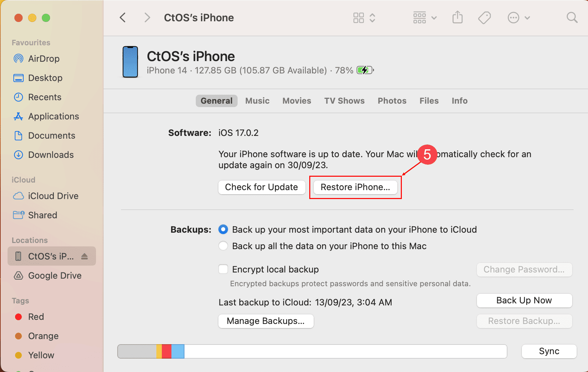Click the storage usage bar
The width and height of the screenshot is (588, 372).
tap(312, 351)
